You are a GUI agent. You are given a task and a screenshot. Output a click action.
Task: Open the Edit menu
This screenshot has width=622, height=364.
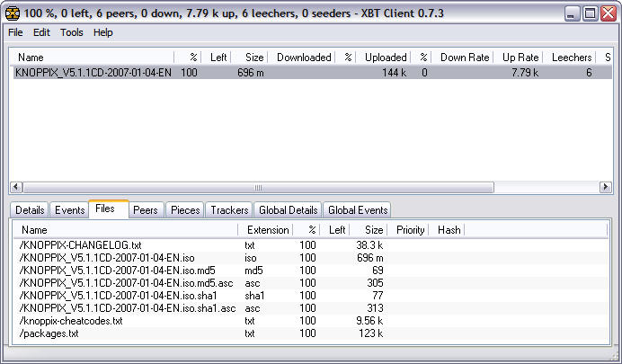41,32
